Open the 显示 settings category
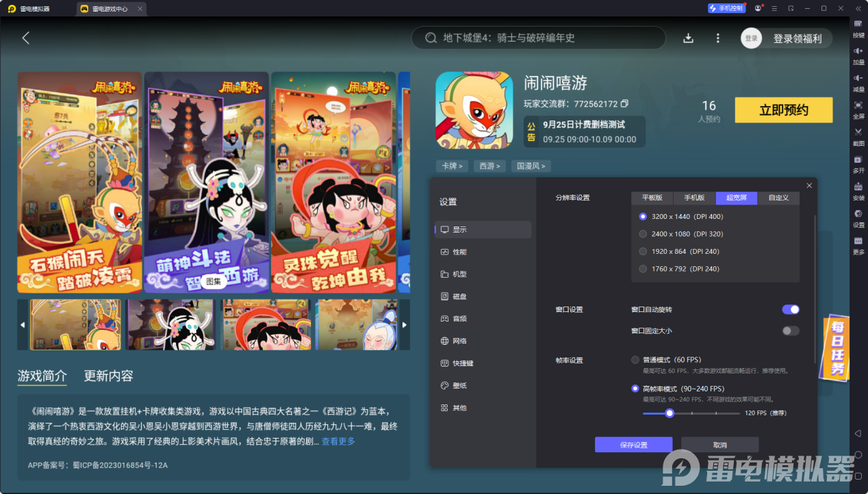 click(483, 229)
